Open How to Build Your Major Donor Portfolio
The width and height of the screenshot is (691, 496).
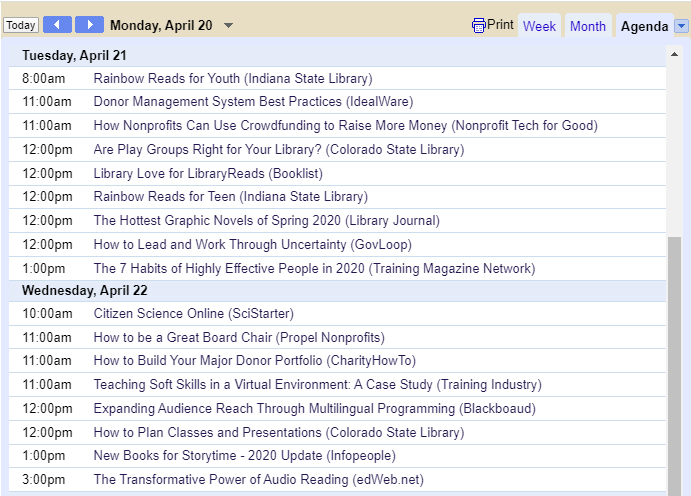coord(255,361)
